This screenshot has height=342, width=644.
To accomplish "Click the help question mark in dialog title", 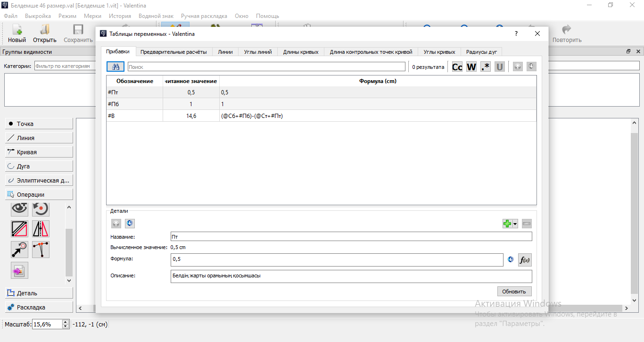I will coord(516,33).
